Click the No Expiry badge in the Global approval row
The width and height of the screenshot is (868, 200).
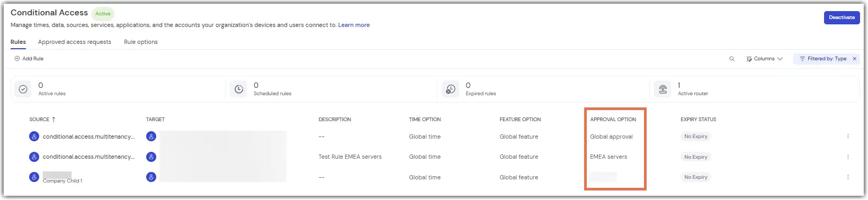[x=695, y=137]
